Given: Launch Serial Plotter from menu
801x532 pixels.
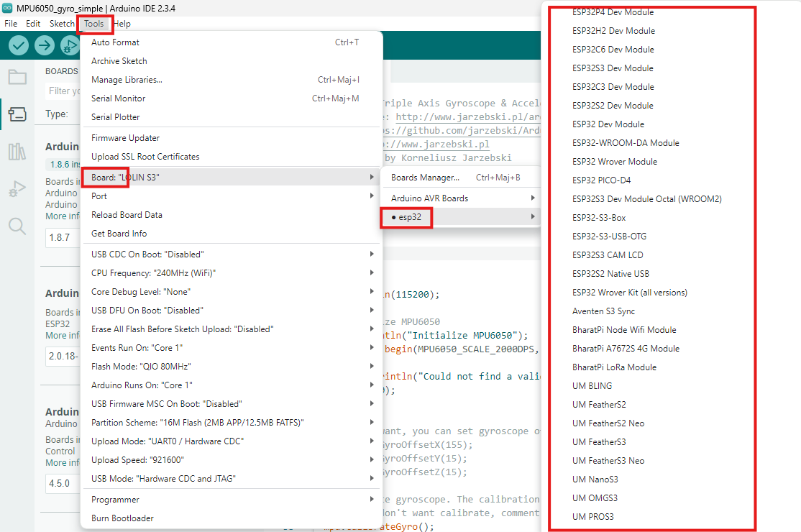Looking at the screenshot, I should pyautogui.click(x=232, y=117).
